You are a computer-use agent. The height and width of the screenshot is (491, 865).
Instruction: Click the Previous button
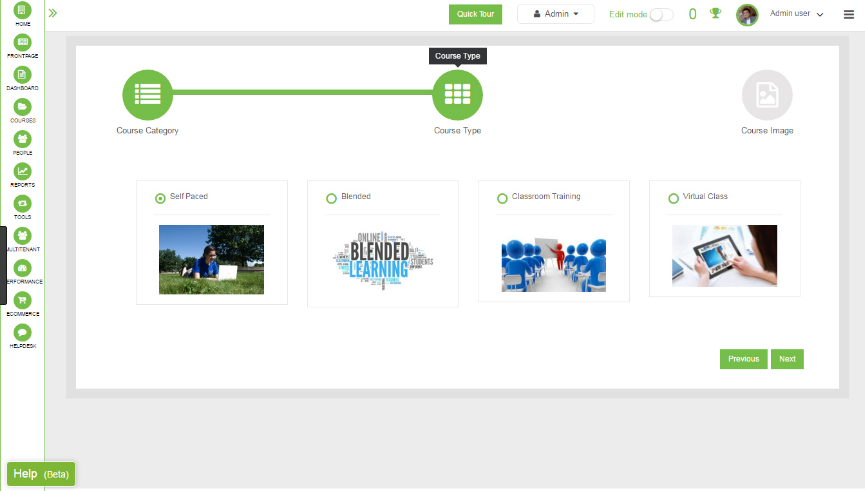click(x=743, y=359)
